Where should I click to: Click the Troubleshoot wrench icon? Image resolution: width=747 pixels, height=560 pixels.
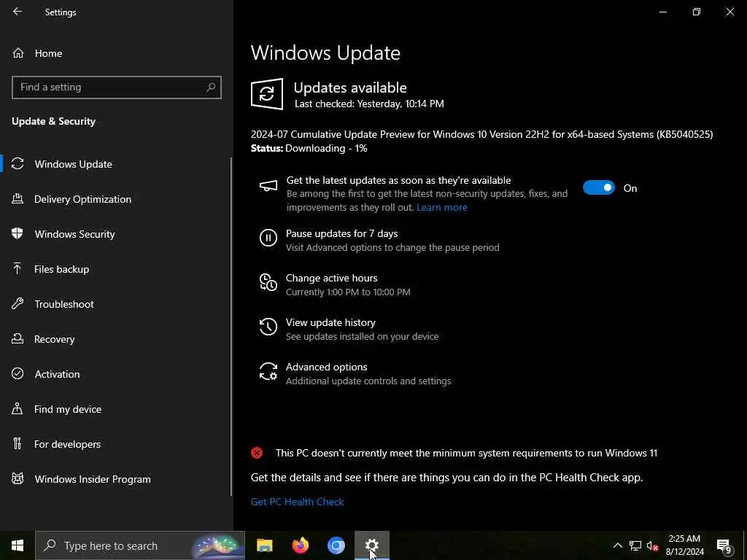(18, 304)
